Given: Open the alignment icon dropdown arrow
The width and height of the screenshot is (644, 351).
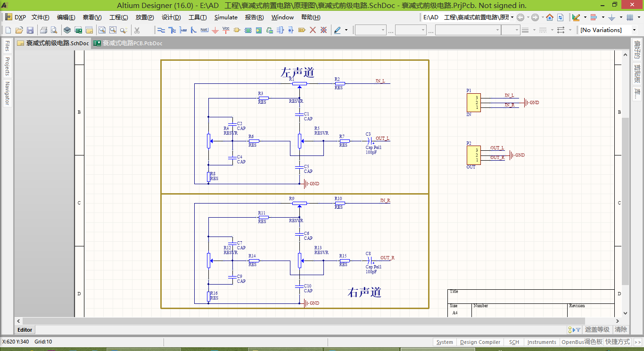Looking at the screenshot, I should (x=603, y=17).
